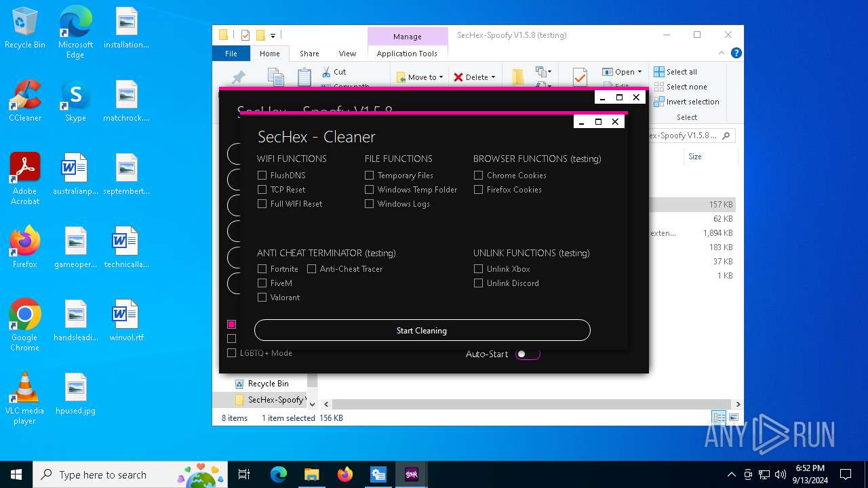Screen dimensions: 868x488
Task: Enable Chrome Cookies cleaning
Action: (x=478, y=175)
